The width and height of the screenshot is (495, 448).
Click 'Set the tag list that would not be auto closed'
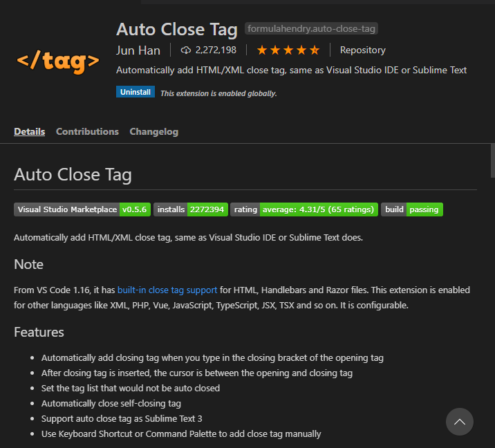(131, 388)
